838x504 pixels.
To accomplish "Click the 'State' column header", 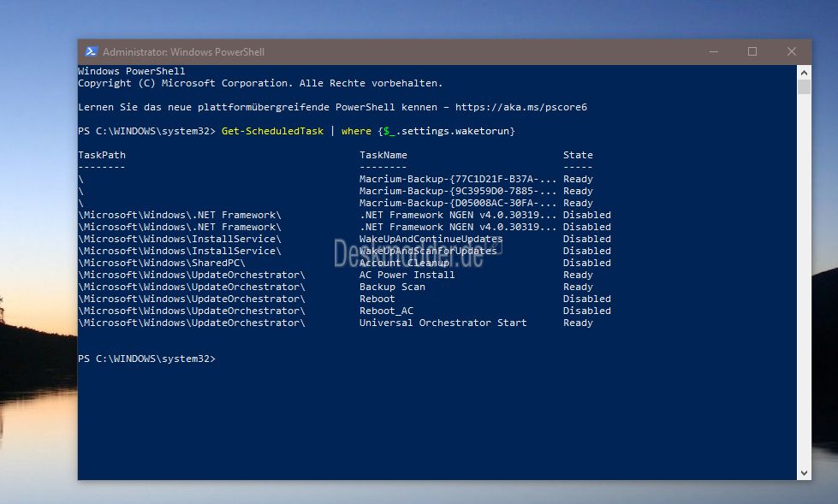I will 578,155.
